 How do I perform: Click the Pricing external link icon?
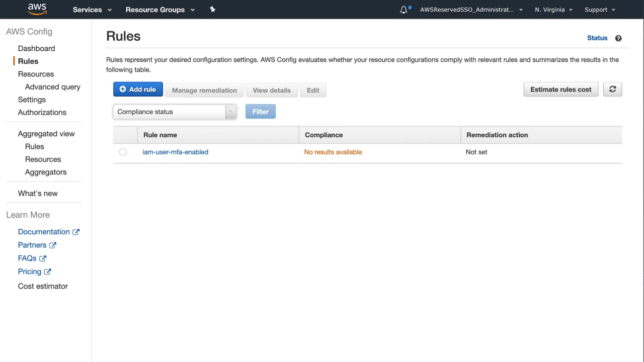tap(48, 271)
